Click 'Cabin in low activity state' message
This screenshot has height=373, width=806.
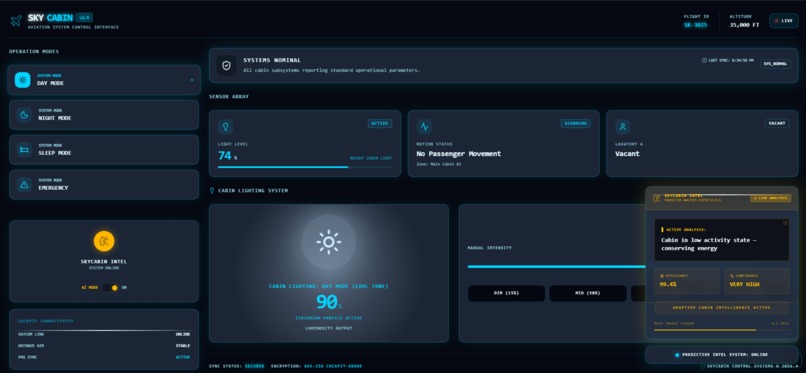coord(709,244)
